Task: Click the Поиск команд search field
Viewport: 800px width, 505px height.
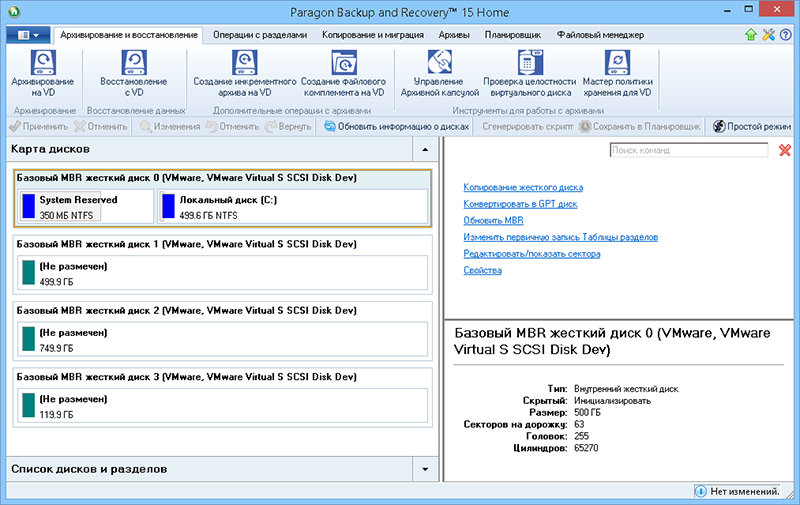Action: [x=689, y=150]
